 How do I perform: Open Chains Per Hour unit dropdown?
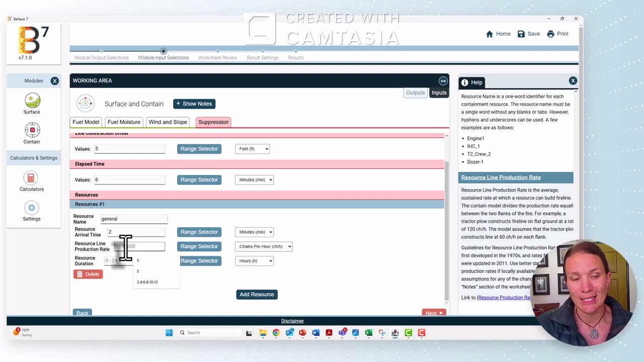(264, 246)
